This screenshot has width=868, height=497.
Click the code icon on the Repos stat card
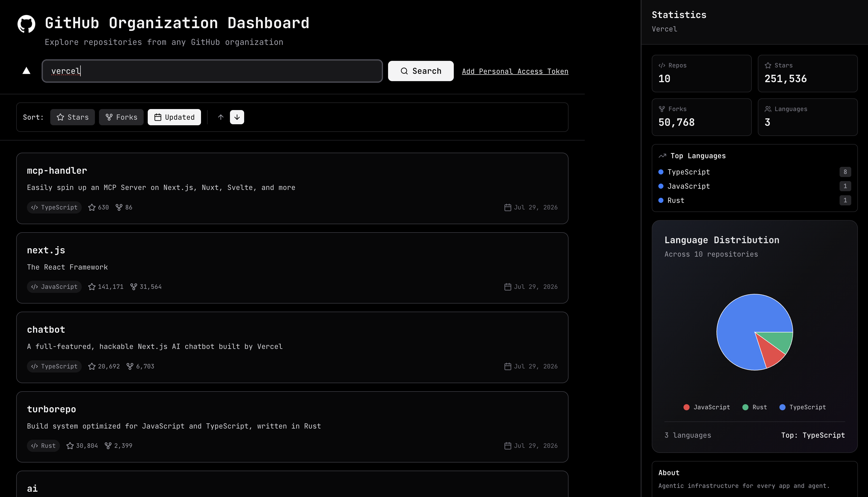tap(662, 65)
